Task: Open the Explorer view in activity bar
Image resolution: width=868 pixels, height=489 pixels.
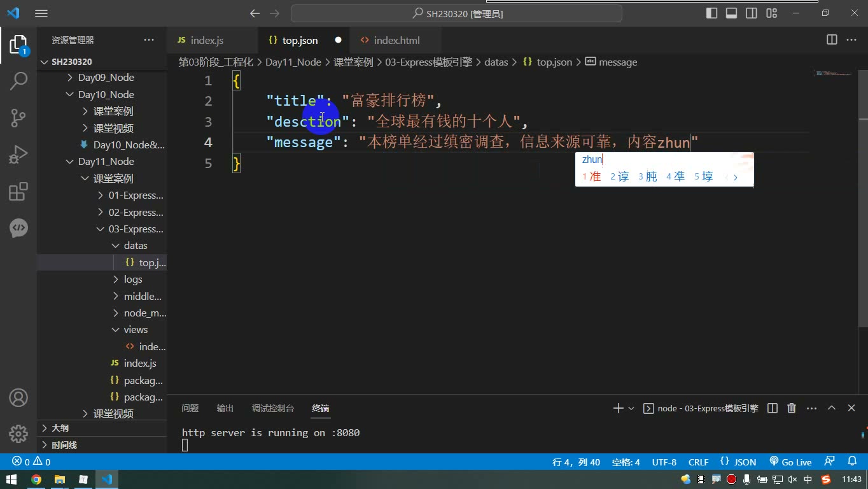Action: tap(18, 45)
